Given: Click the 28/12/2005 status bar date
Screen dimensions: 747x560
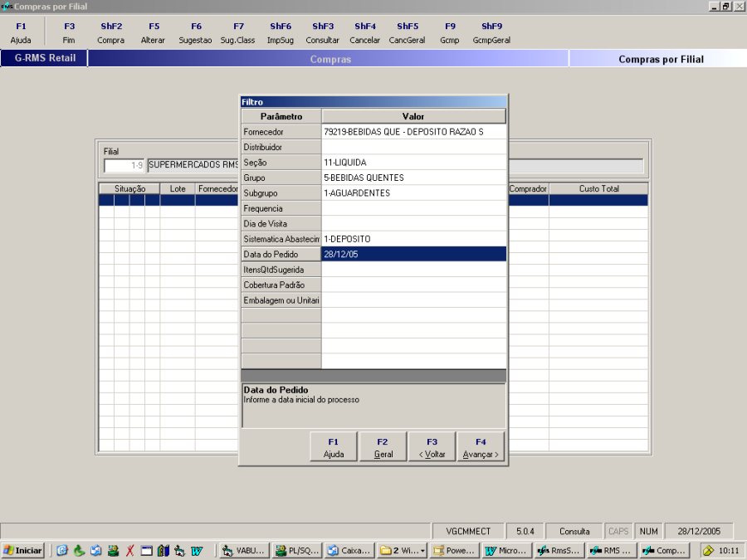Looking at the screenshot, I should (698, 531).
